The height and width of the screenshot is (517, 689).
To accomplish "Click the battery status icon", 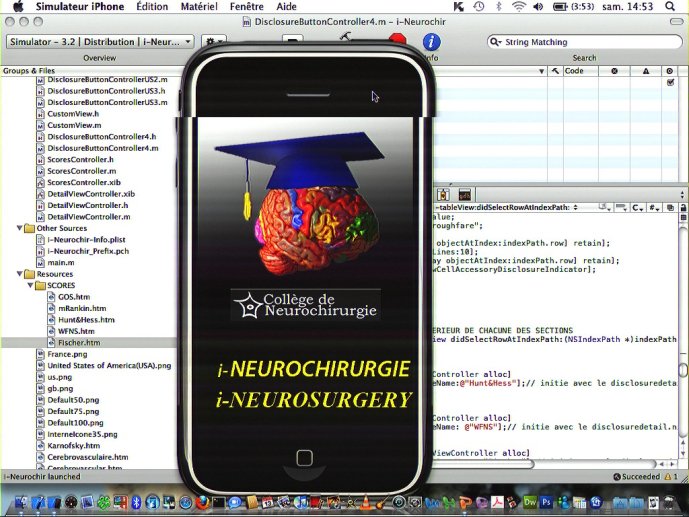I will tap(559, 7).
